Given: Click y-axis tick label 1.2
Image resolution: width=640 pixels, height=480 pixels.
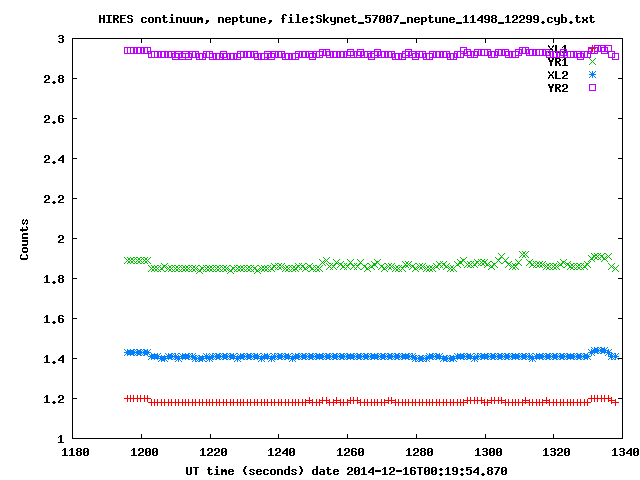Looking at the screenshot, I should 54,399.
